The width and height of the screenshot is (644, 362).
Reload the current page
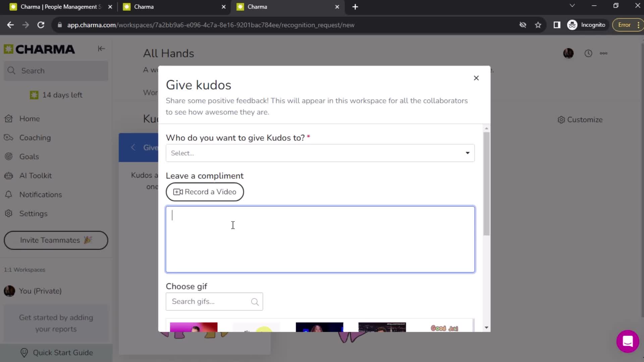click(x=41, y=25)
